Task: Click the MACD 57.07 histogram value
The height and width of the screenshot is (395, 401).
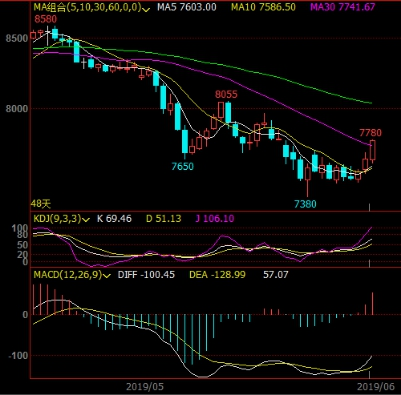Action: coord(276,275)
